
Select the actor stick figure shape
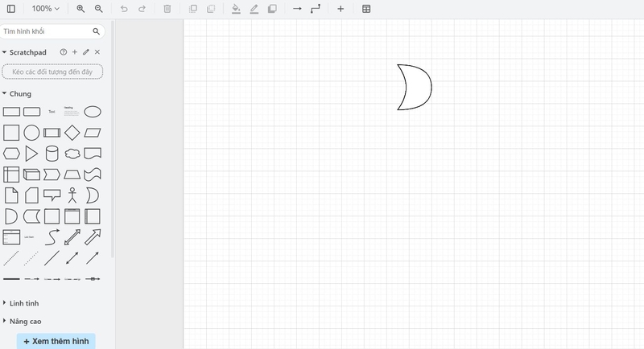[72, 195]
